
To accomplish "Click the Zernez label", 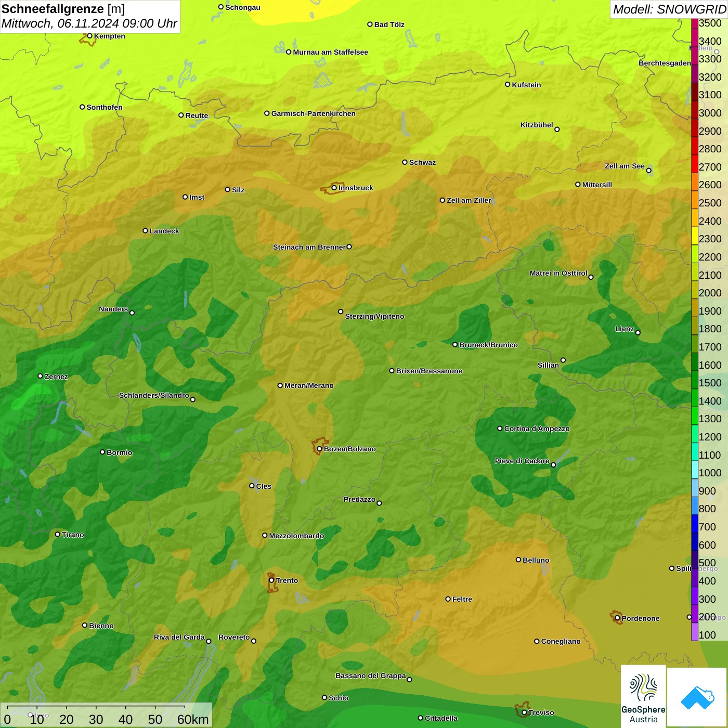I will 56,376.
